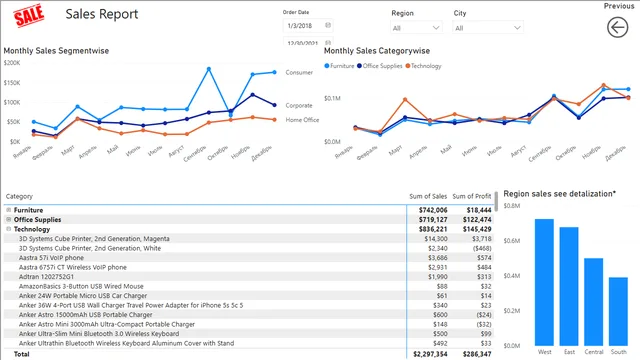Click the Previous back arrow button
The height and width of the screenshot is (360, 640).
[617, 27]
